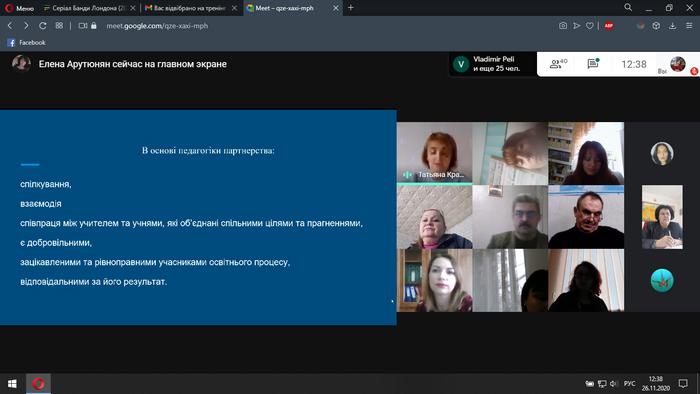Click the teal starfish avatar participant
700x394 pixels.
tap(662, 280)
